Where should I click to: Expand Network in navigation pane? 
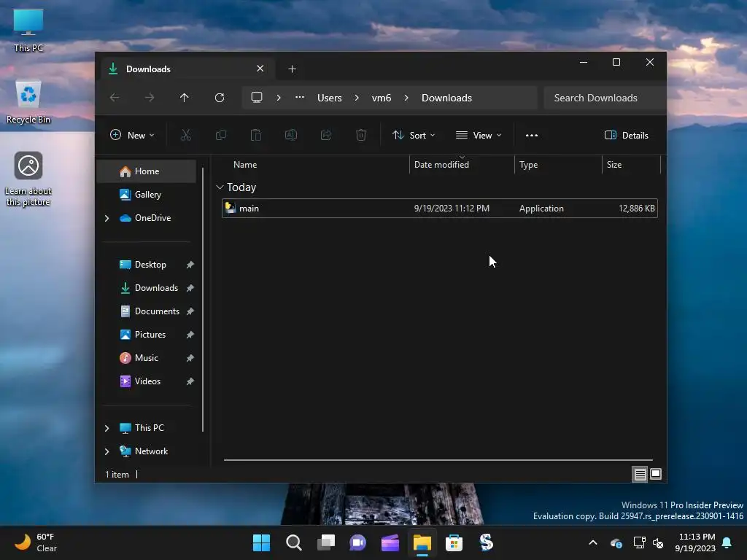[x=107, y=451]
